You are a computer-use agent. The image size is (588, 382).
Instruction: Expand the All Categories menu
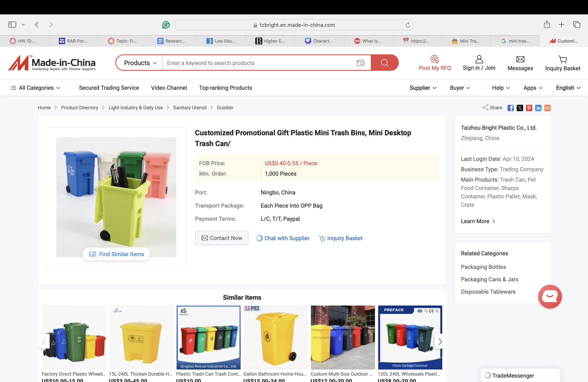pyautogui.click(x=35, y=88)
